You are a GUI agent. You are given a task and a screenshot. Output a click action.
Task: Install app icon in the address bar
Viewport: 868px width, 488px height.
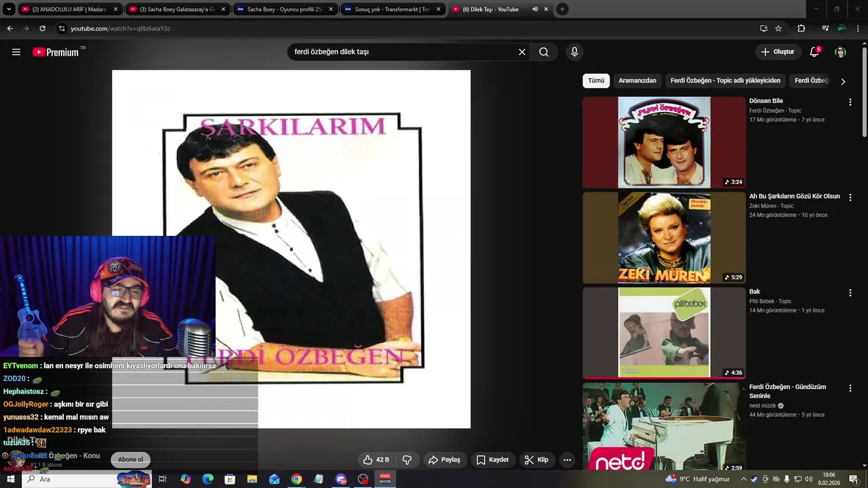(764, 28)
